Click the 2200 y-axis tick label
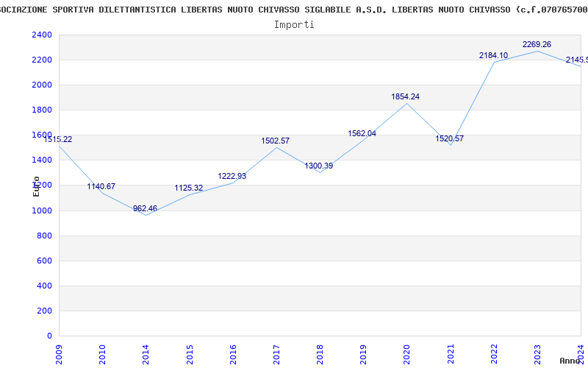The width and height of the screenshot is (588, 368). point(42,60)
